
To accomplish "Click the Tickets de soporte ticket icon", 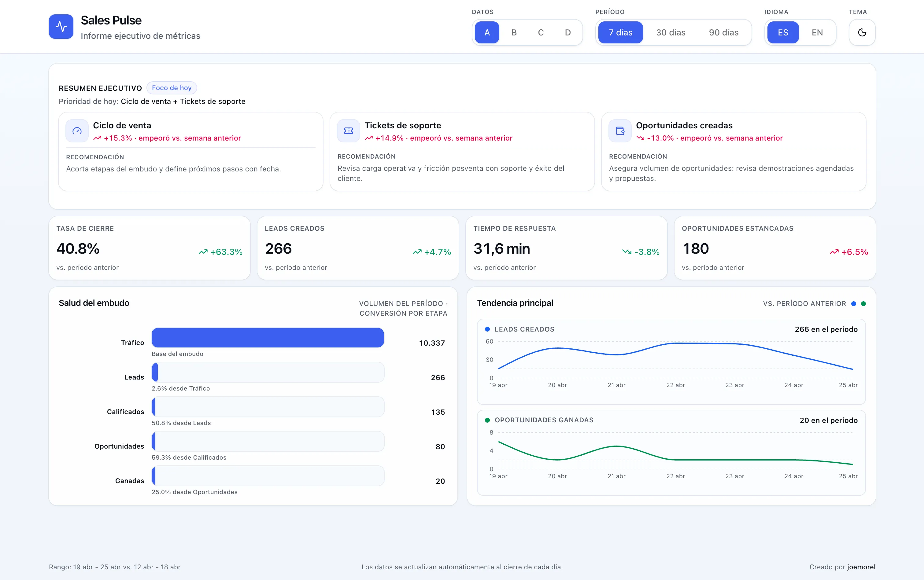I will coord(349,131).
